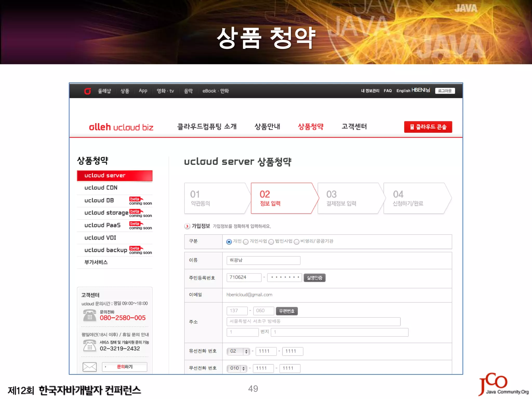Click the 우편번호 button
Image resolution: width=532 pixels, height=399 pixels.
[x=287, y=311]
